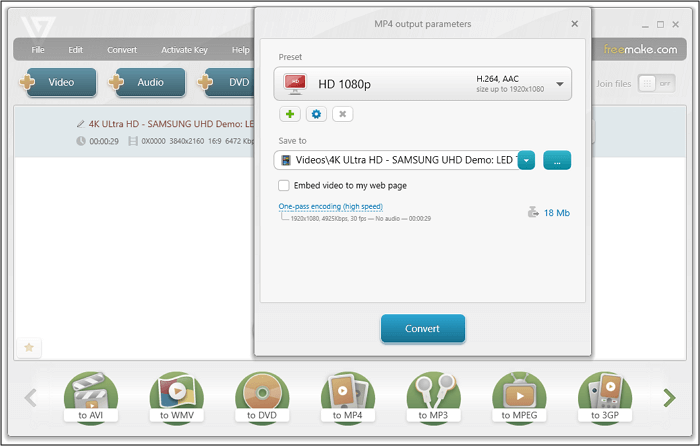Viewport: 700px width, 446px height.
Task: Show more formats with right arrow
Action: 669,398
